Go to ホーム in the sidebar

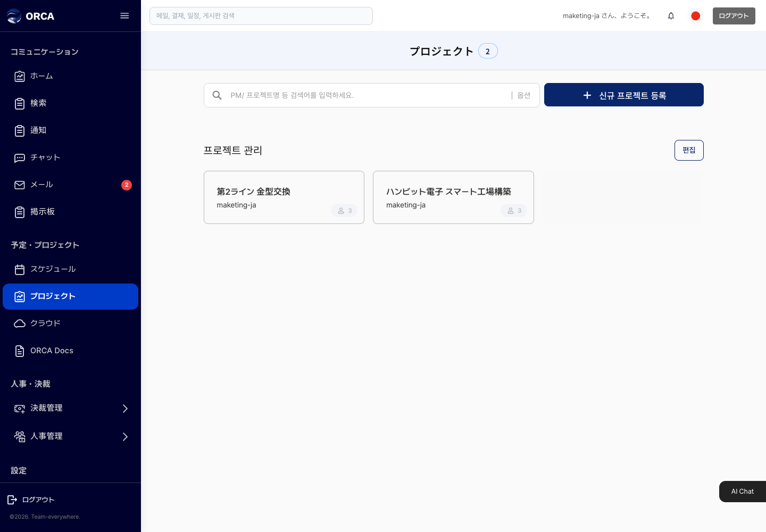point(70,76)
